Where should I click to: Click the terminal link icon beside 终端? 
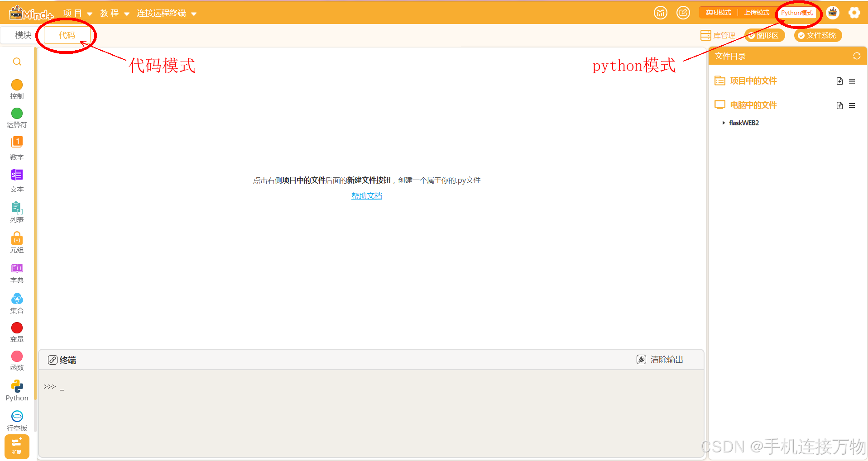click(53, 360)
